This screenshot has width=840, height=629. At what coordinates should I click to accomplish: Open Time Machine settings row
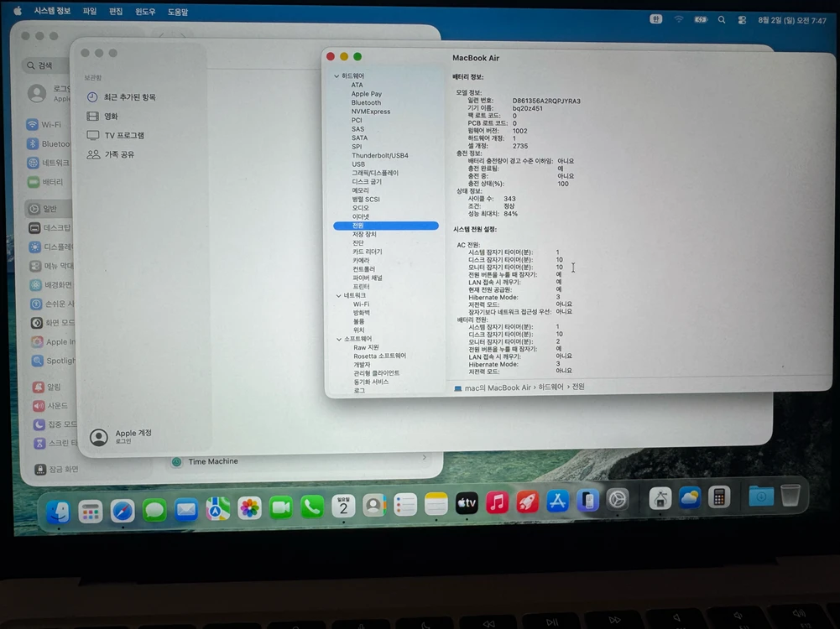[299, 461]
